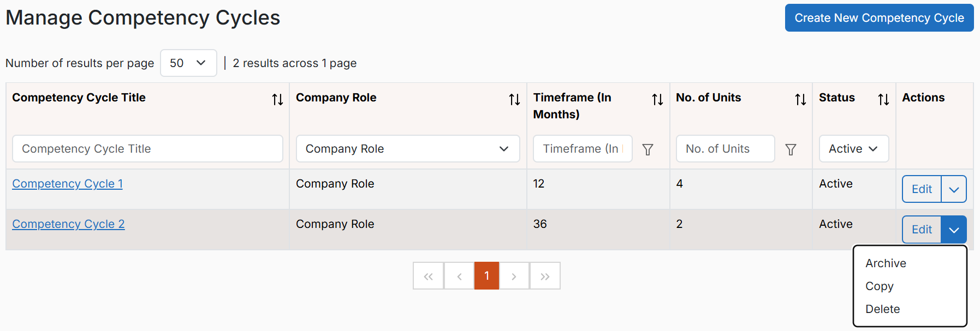Go to the first page arrow
This screenshot has height=331, width=980.
tap(429, 276)
